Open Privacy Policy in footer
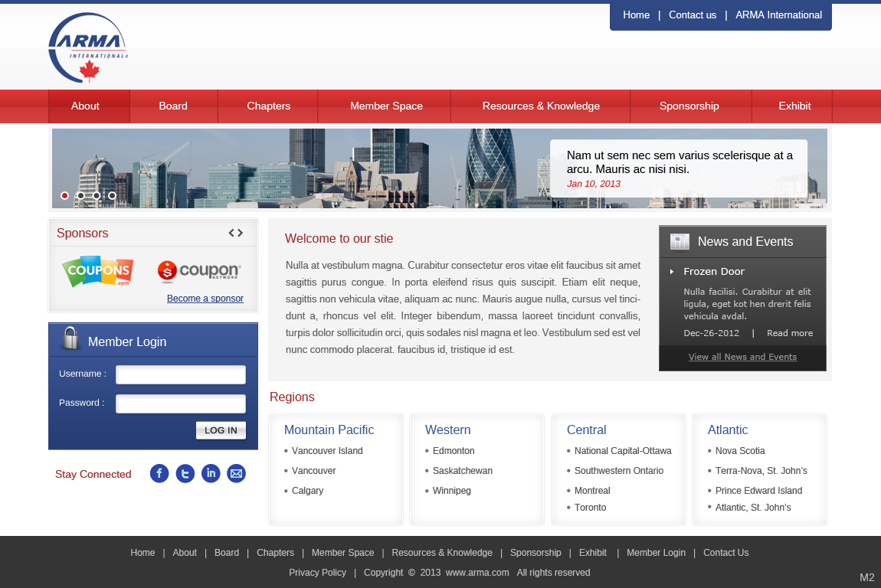The height and width of the screenshot is (588, 881). point(317,572)
